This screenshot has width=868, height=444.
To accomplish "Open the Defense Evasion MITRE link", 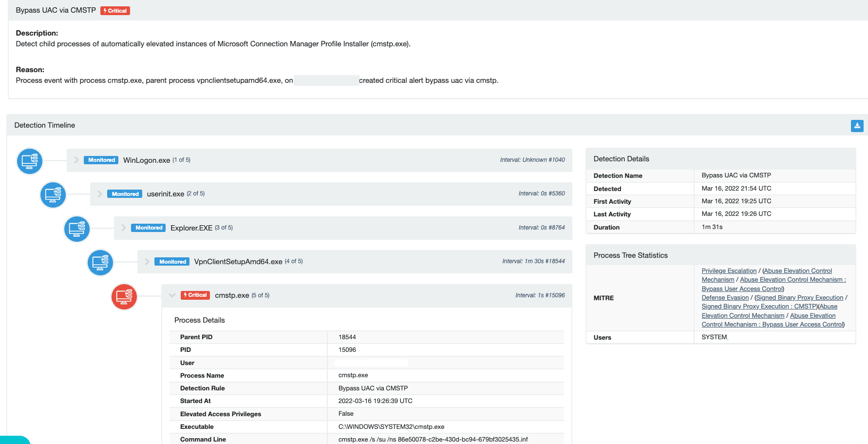I will coord(725,298).
